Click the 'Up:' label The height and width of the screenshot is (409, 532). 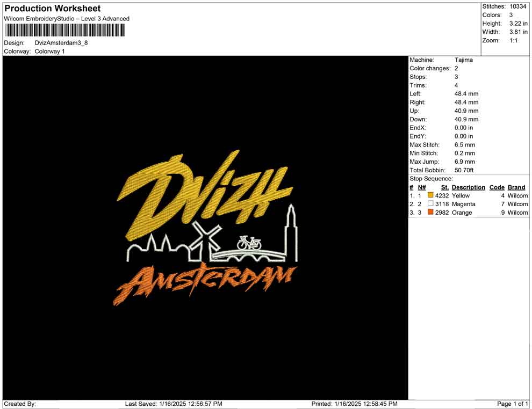pos(414,111)
